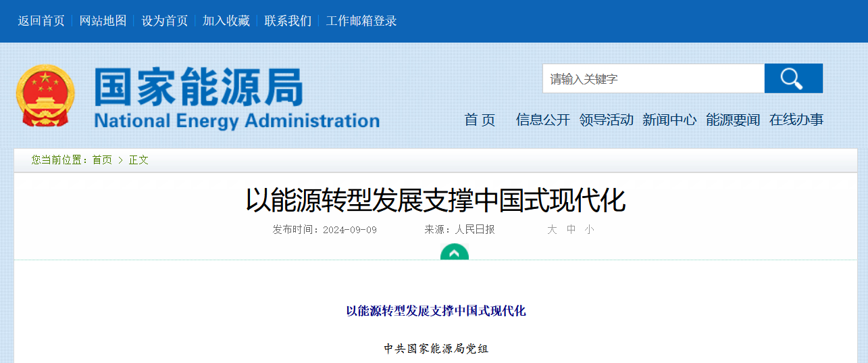The width and height of the screenshot is (868, 363).
Task: Click the national emblem logo
Action: pos(45,95)
